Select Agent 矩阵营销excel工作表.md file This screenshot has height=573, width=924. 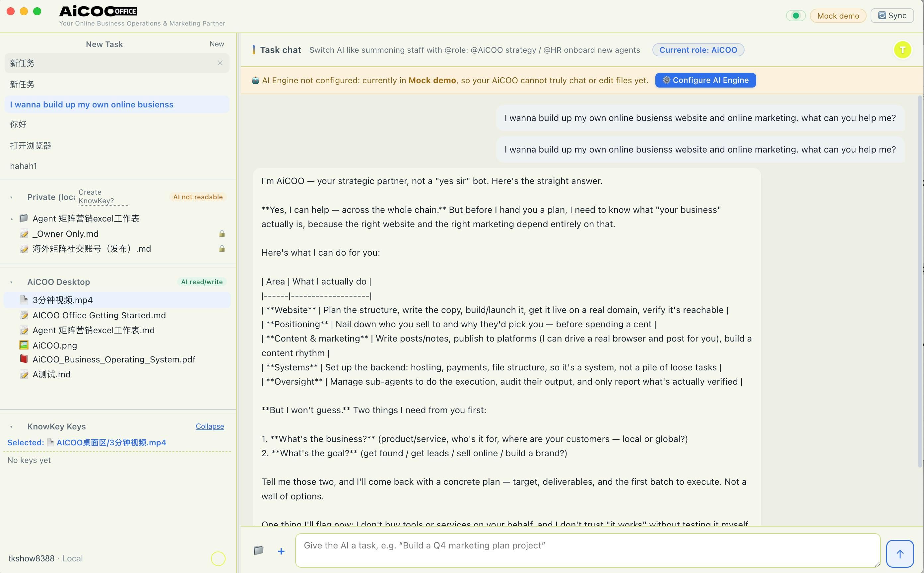point(117,330)
